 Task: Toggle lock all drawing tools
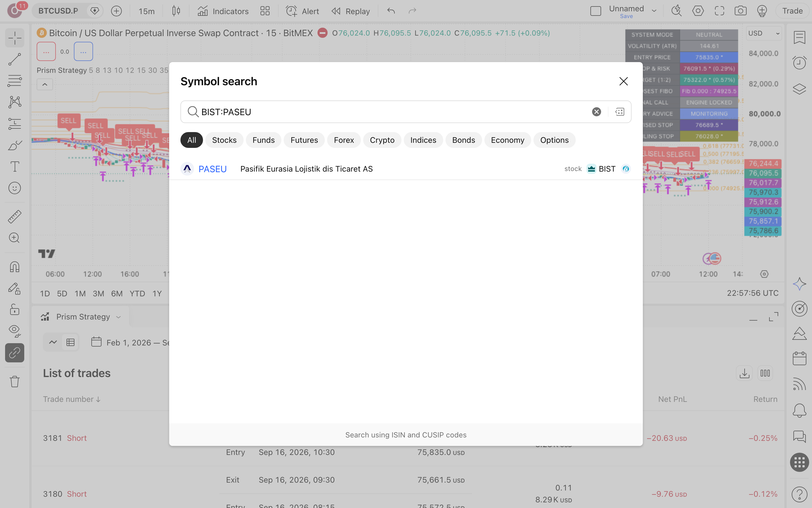pyautogui.click(x=15, y=309)
